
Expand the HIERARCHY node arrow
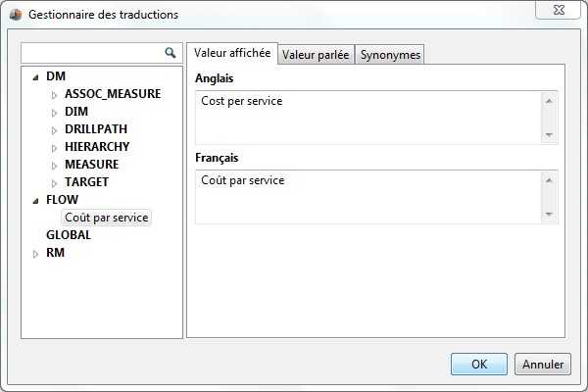click(55, 148)
